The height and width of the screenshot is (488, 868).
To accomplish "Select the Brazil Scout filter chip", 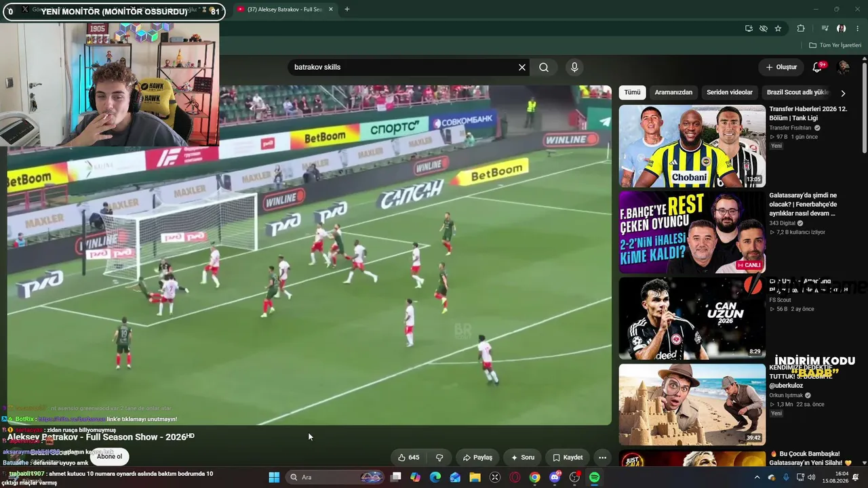I will pyautogui.click(x=797, y=92).
